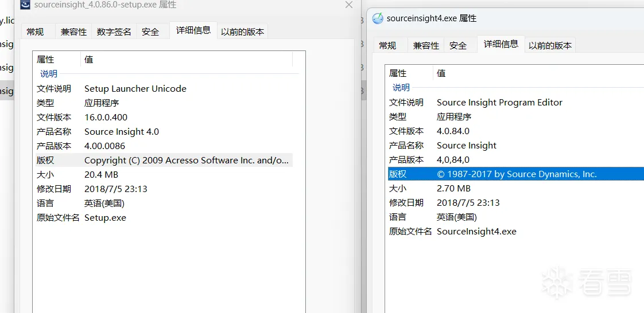Select file version 16.0.0.400 row
The width and height of the screenshot is (644, 313).
coord(164,118)
